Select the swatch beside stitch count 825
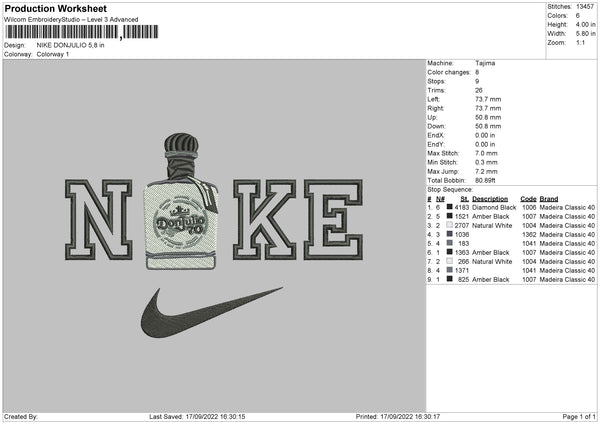Image resolution: width=600 pixels, height=424 pixels. point(450,279)
